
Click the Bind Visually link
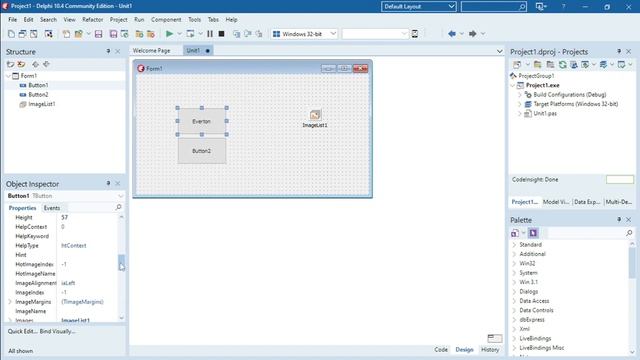(x=58, y=331)
